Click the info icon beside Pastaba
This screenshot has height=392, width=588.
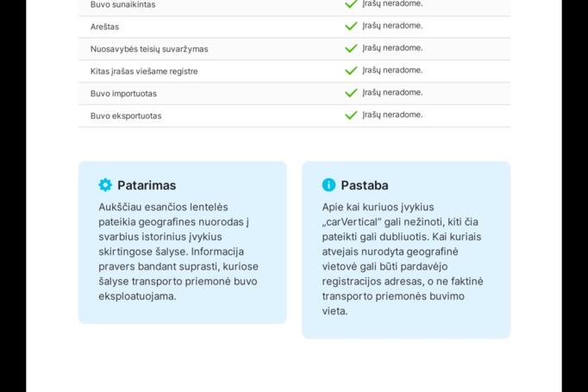coord(328,185)
